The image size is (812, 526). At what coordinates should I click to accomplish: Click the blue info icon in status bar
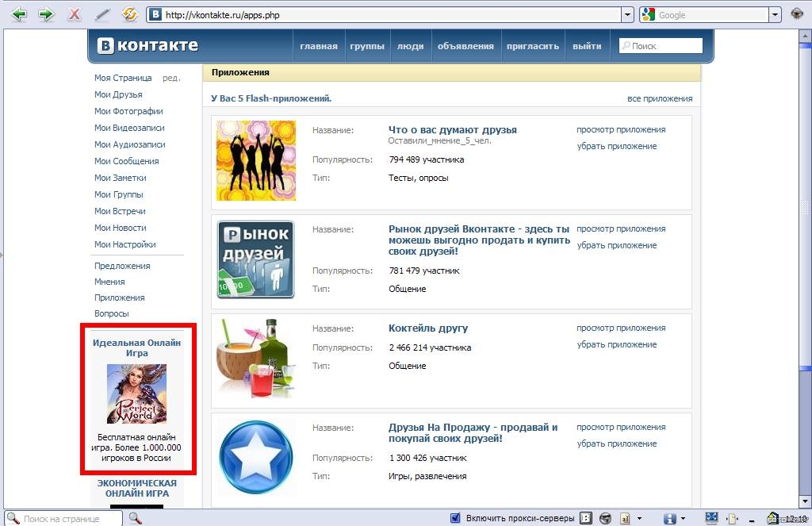(x=669, y=518)
